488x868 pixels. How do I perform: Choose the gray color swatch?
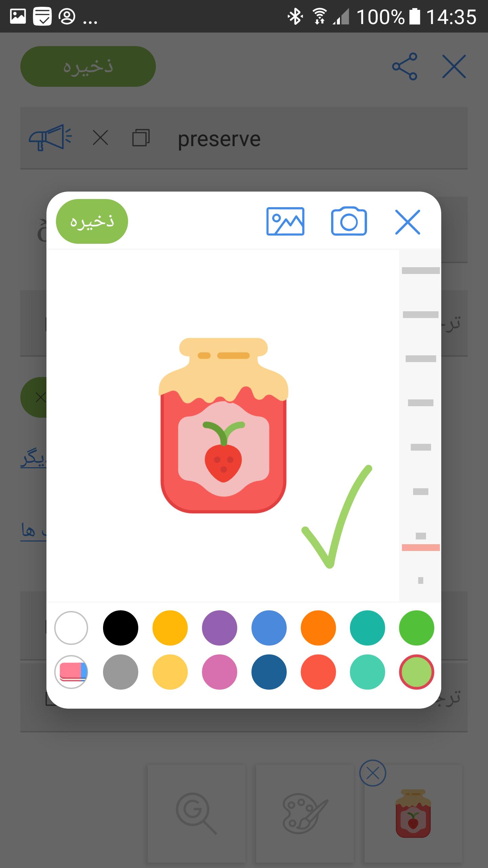click(x=121, y=672)
